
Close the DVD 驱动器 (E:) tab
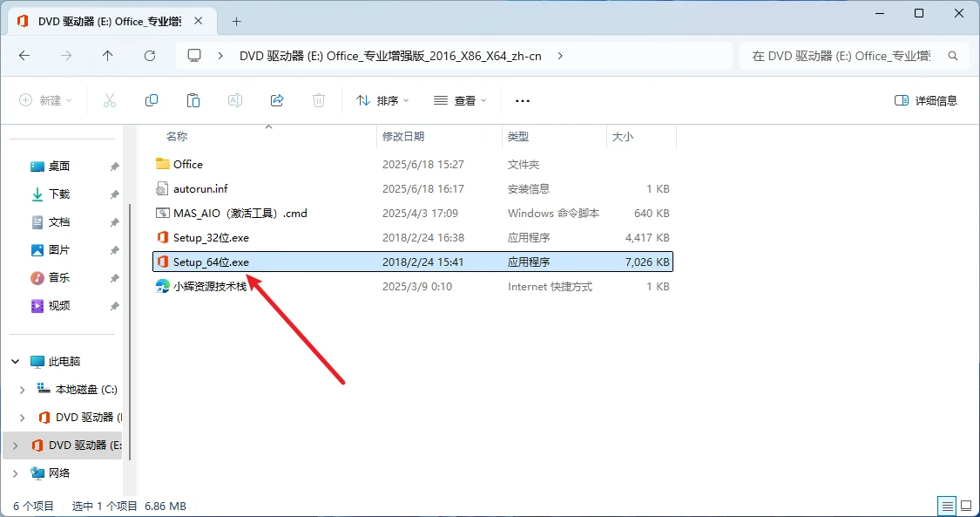pyautogui.click(x=198, y=21)
